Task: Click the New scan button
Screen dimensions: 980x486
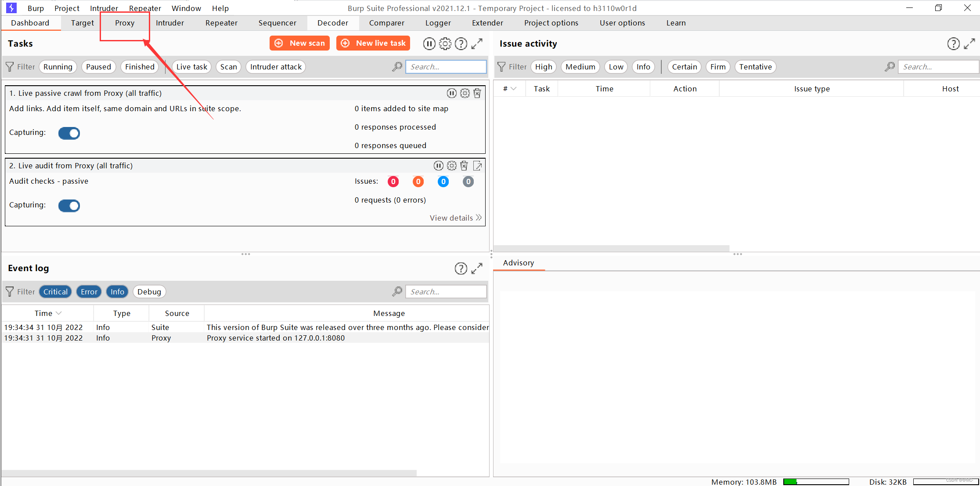Action: coord(299,43)
